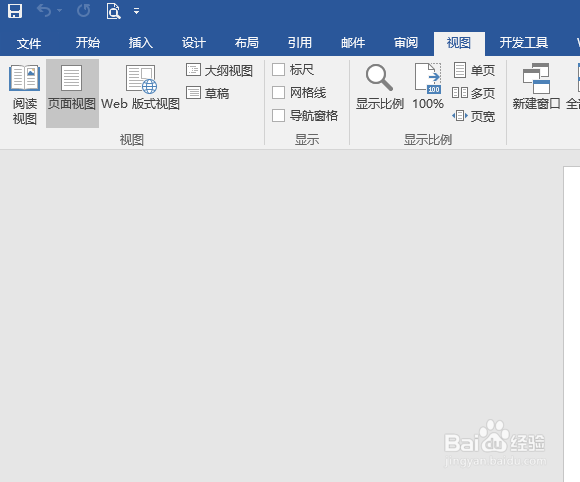Choose 多页 multiple pages view

(x=474, y=93)
